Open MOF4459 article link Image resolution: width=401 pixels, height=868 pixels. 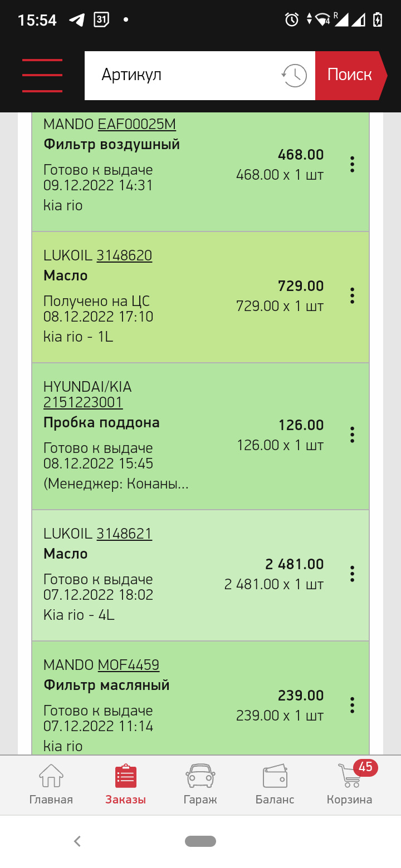point(129,665)
